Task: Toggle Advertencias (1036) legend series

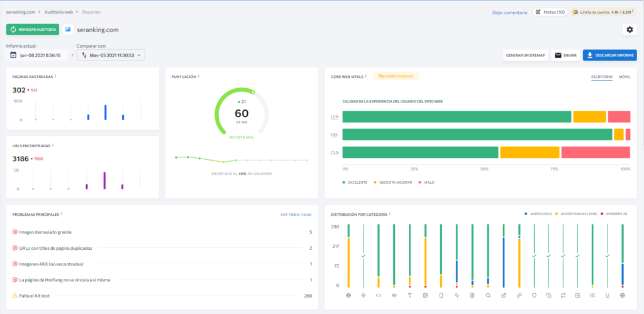Action: (575, 214)
